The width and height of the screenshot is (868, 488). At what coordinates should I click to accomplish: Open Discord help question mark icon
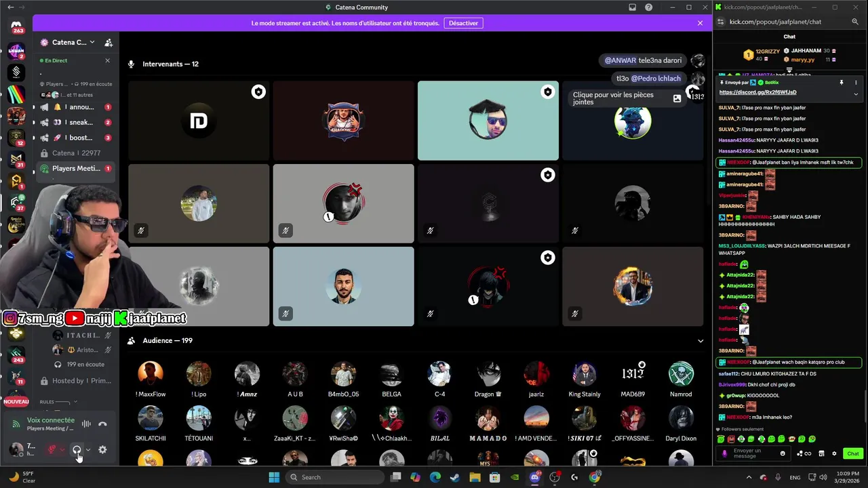pyautogui.click(x=649, y=7)
